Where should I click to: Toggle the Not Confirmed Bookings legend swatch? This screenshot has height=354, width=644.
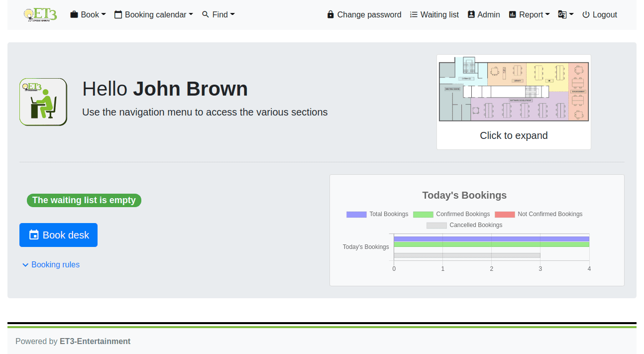coord(505,214)
